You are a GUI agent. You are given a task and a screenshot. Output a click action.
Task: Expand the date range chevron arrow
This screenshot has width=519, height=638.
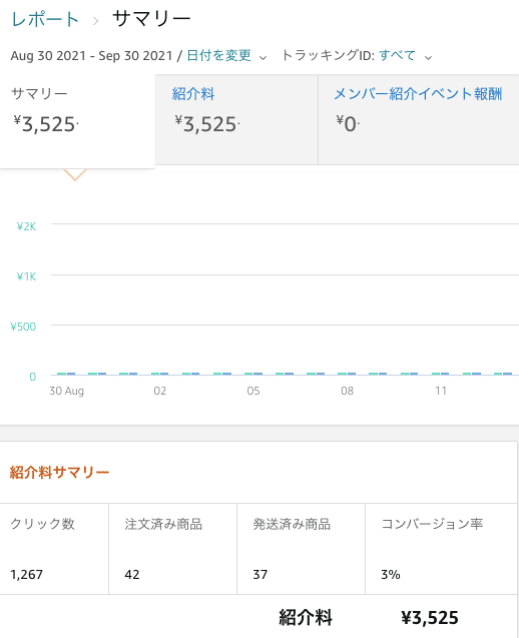[263, 57]
